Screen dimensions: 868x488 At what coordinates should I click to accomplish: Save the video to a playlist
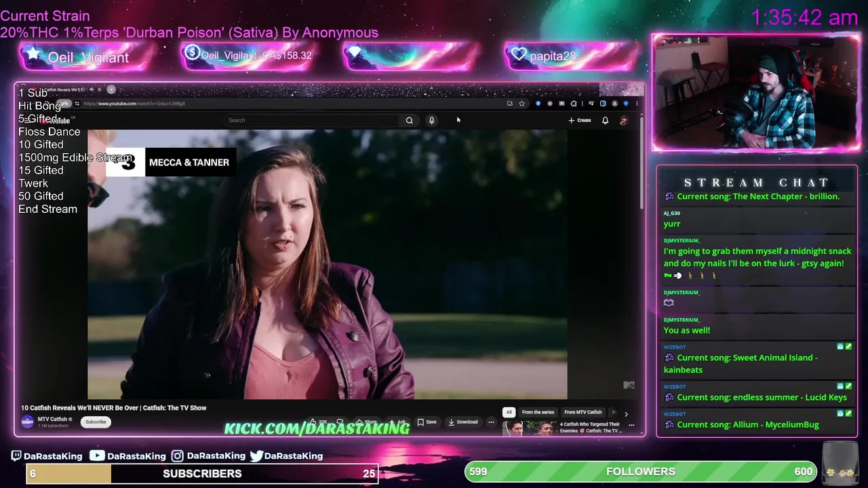coord(427,422)
